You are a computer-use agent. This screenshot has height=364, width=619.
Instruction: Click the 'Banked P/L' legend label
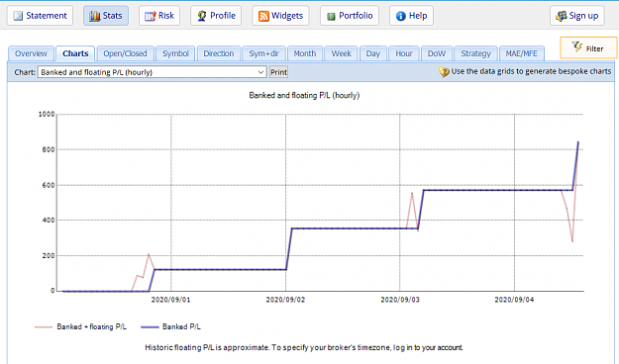point(181,327)
